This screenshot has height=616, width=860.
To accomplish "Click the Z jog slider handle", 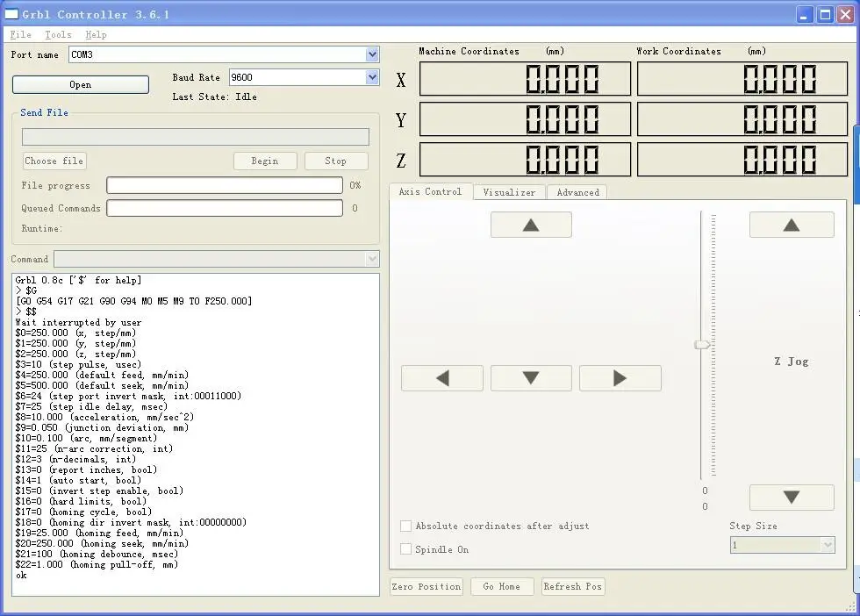I will click(x=702, y=345).
